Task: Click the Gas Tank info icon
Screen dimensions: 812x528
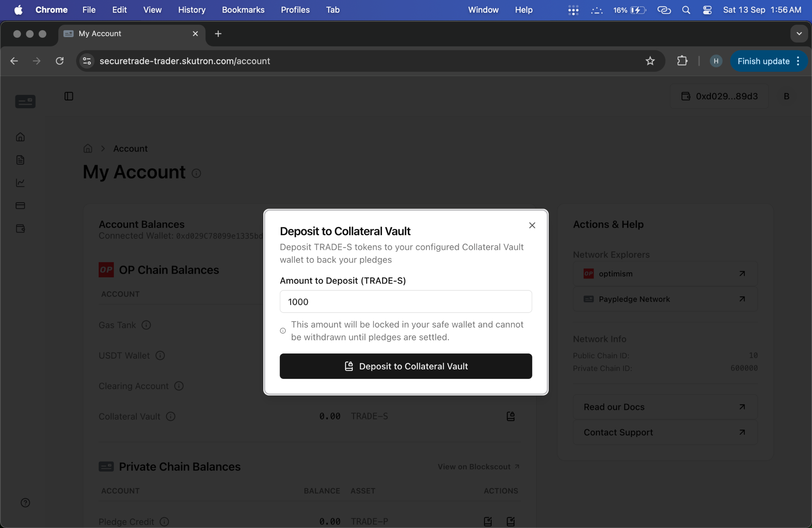Action: point(146,325)
